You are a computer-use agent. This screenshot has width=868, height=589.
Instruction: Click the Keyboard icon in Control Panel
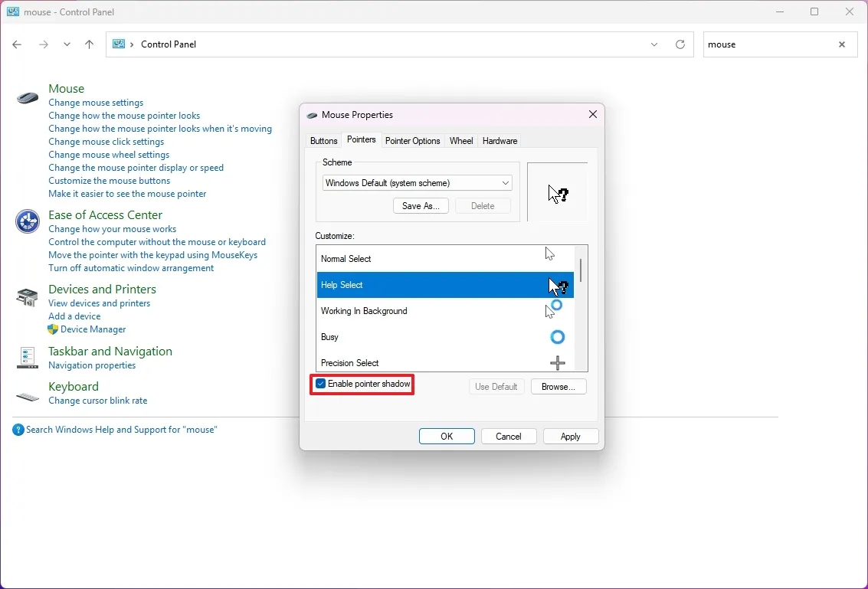pyautogui.click(x=27, y=398)
